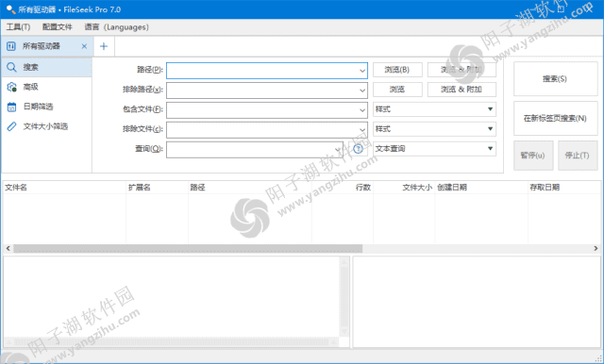Click the preview pane vertical scrollbar
Screen dimensions: 604x364
344,297
